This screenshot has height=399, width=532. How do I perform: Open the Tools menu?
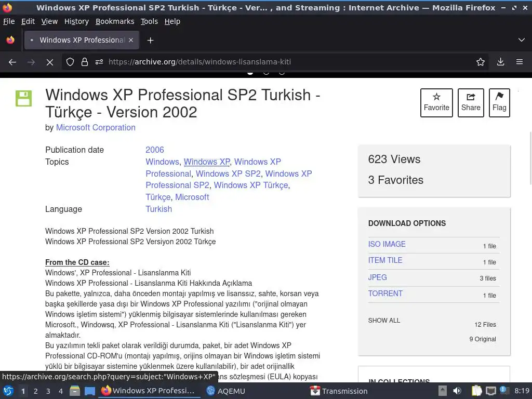pos(149,21)
